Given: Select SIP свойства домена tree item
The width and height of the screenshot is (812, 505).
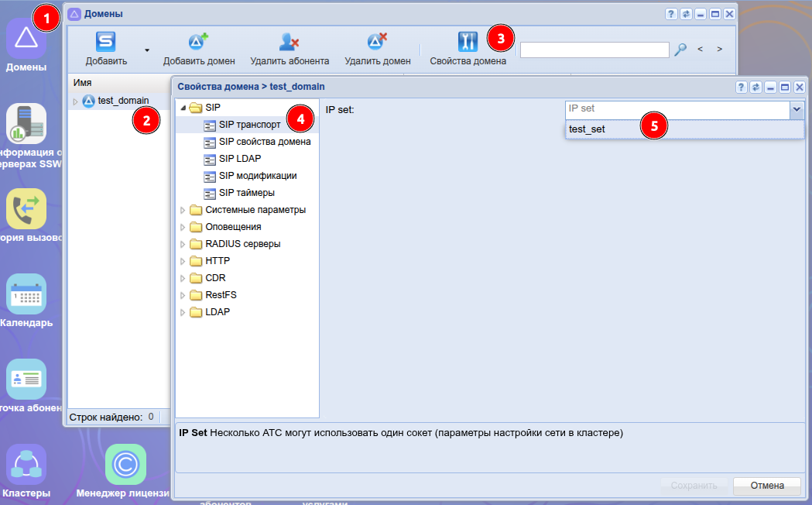Looking at the screenshot, I should click(x=265, y=142).
